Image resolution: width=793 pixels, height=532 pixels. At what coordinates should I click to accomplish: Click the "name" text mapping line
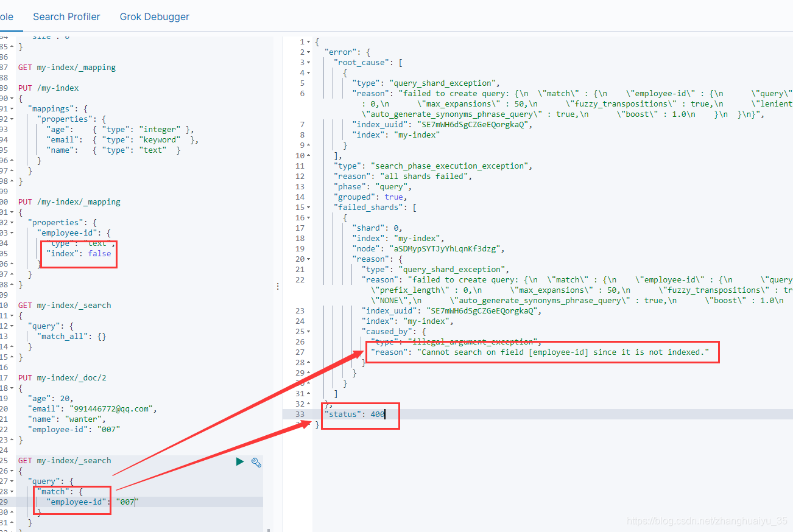(113, 150)
